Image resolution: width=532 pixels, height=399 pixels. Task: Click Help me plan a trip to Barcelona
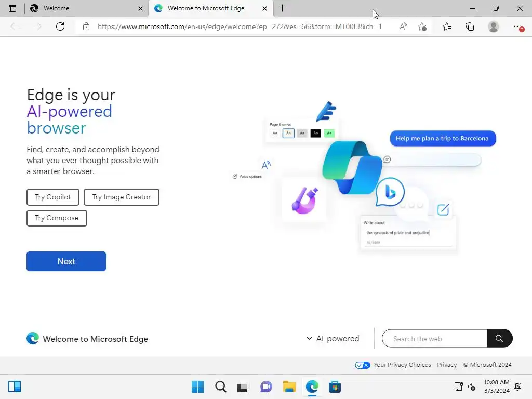(443, 138)
